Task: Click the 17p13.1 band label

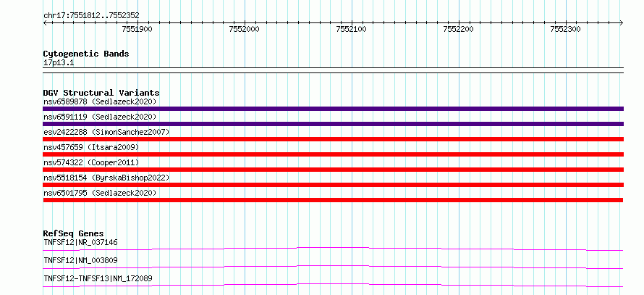Action: (59, 63)
